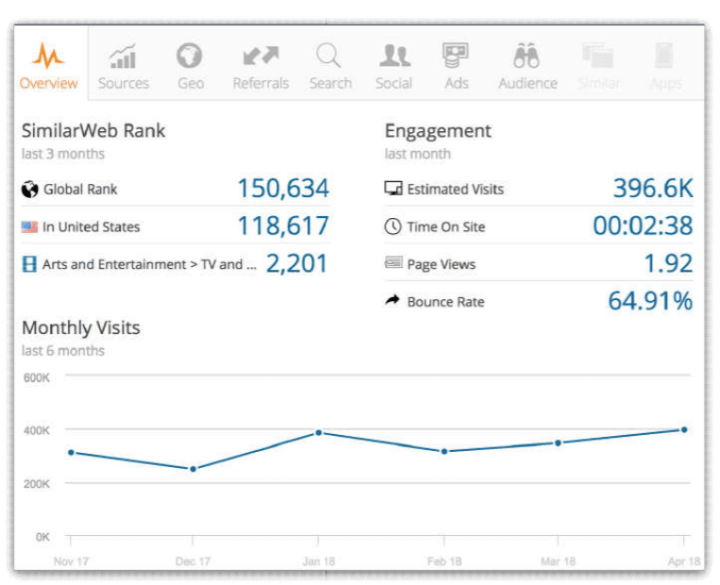The height and width of the screenshot is (585, 720).
Task: Click the Audience binoculars icon
Action: [526, 56]
